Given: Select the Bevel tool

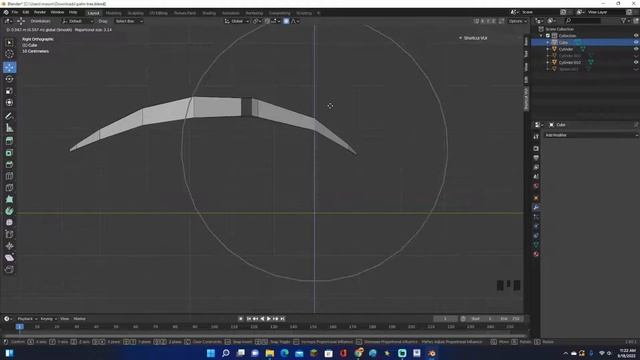Looking at the screenshot, I should click(x=9, y=164).
